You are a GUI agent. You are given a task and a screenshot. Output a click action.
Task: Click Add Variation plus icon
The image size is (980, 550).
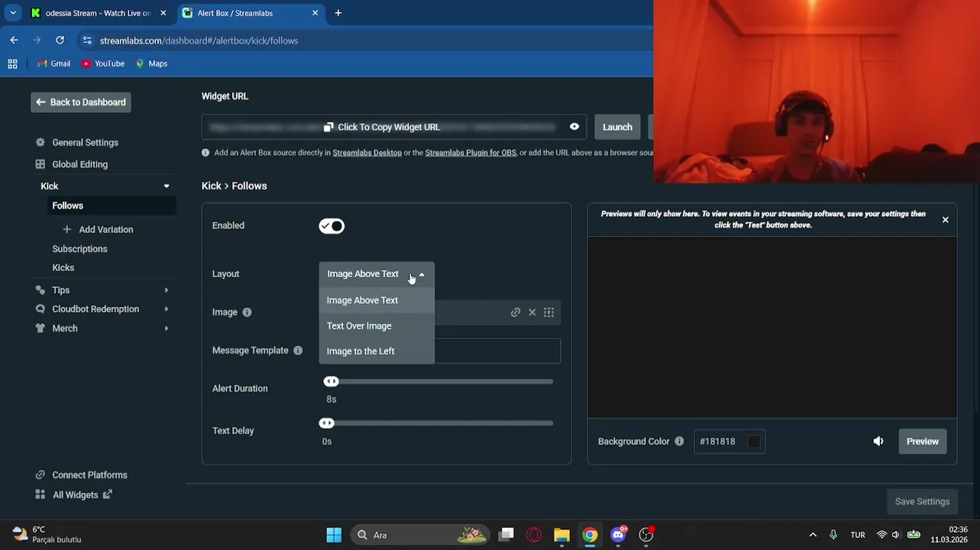[x=66, y=229]
